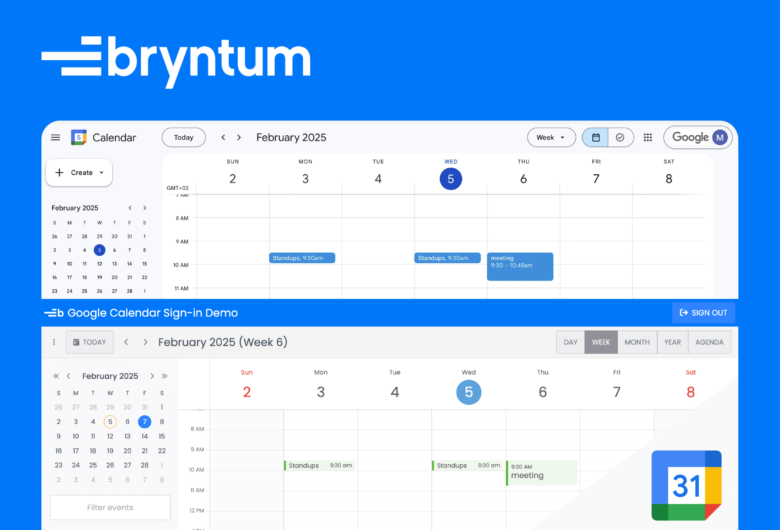Click the small Bryntum logo beside the demo title
Image resolution: width=780 pixels, height=530 pixels.
54,313
